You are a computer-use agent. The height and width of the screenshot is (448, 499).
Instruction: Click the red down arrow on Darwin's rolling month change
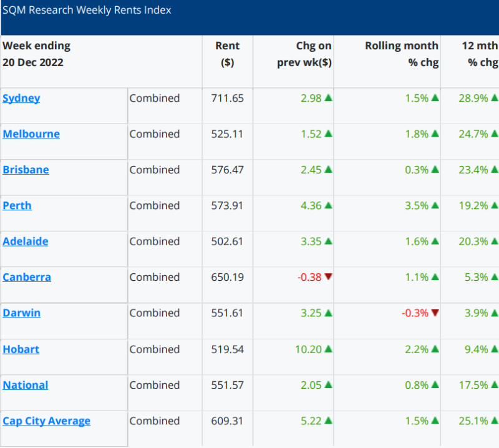434,313
